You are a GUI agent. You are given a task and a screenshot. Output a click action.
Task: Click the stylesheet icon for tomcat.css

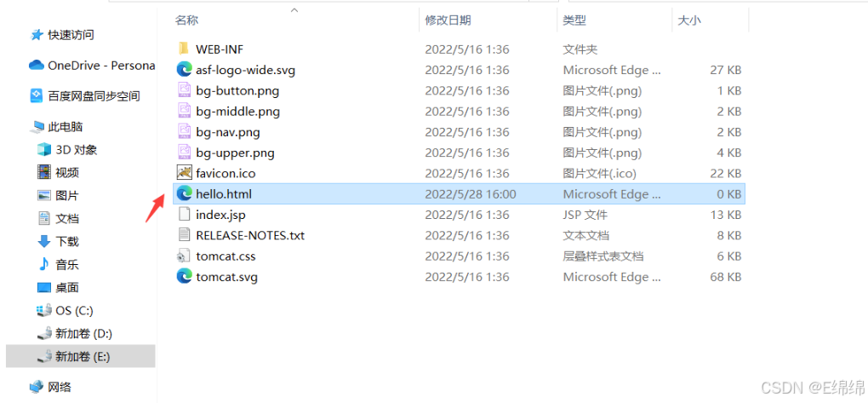tap(184, 256)
